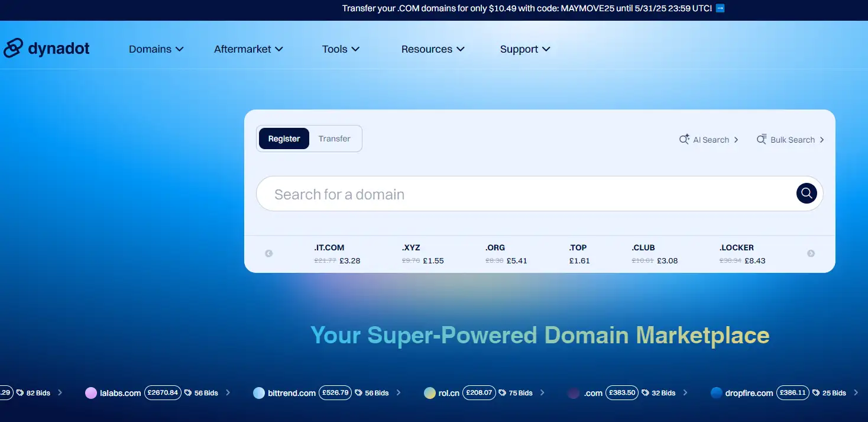Select the .ORG extension offer
The height and width of the screenshot is (422, 868).
(x=506, y=254)
